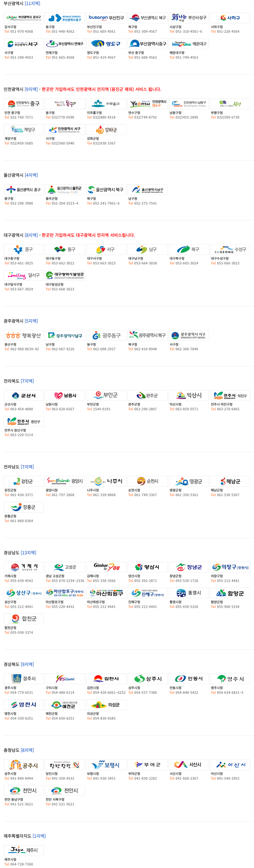Click the Yeonsu 연수구 logo

(x=147, y=104)
